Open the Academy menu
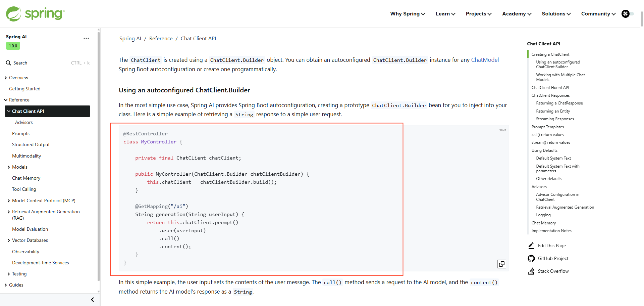 [517, 14]
